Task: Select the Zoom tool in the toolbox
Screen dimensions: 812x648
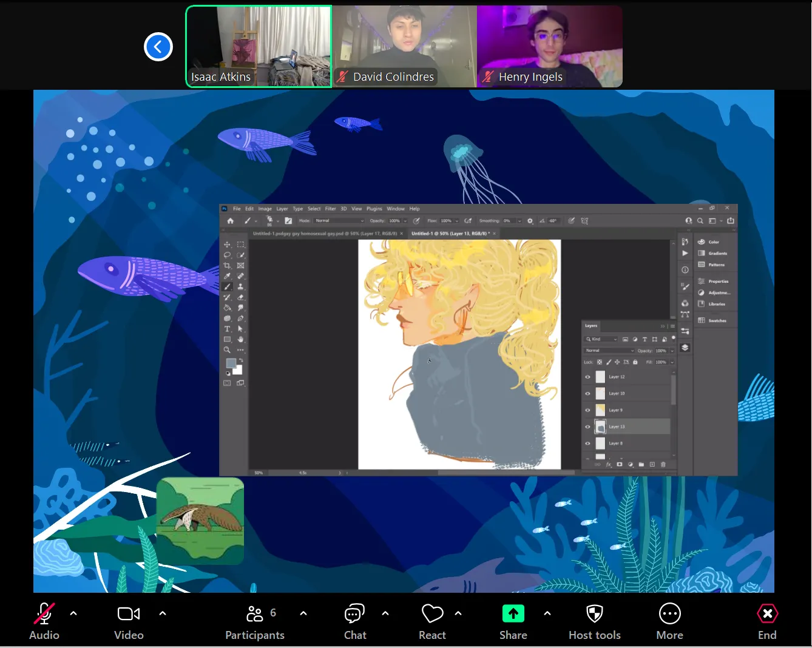Action: tap(227, 350)
